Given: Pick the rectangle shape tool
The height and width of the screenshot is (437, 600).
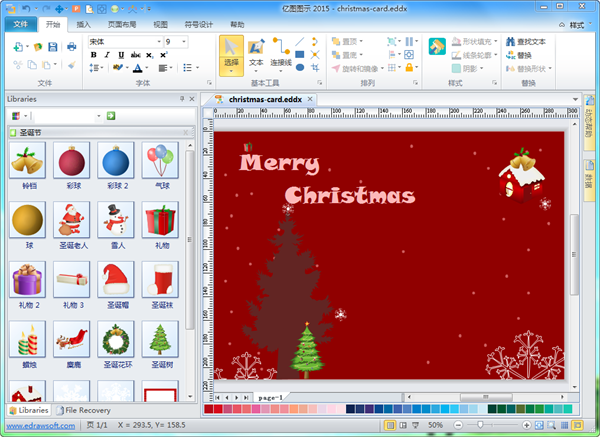Looking at the screenshot, I should pos(300,54).
